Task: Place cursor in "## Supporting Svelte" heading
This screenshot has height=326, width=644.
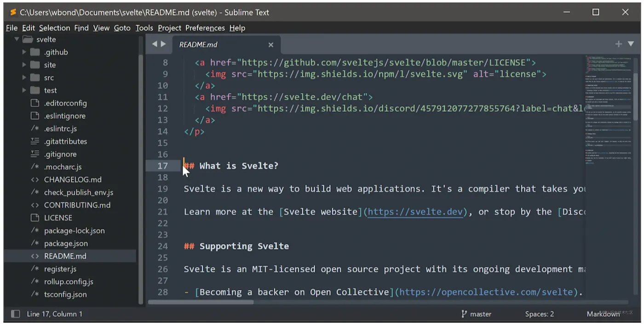Action: 236,246
